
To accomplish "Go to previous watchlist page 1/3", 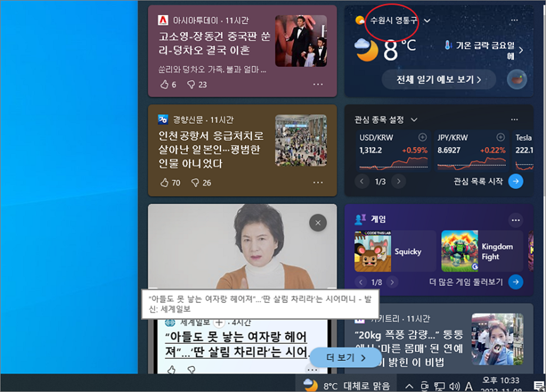I will (x=362, y=181).
